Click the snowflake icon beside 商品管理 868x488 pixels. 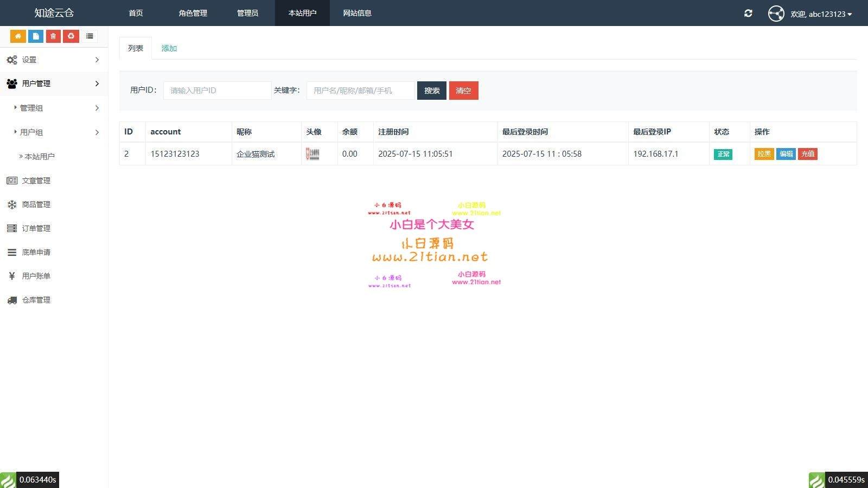coord(12,204)
